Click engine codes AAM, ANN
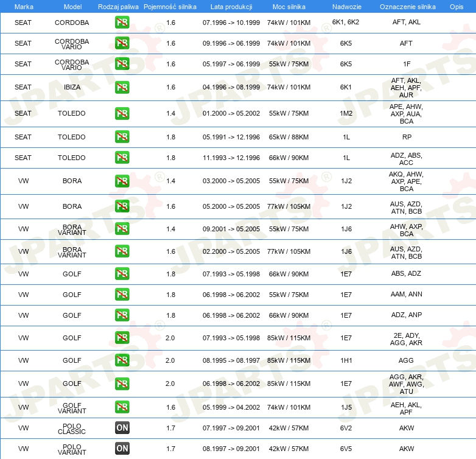Image resolution: width=476 pixels, height=459 pixels. pos(406,294)
